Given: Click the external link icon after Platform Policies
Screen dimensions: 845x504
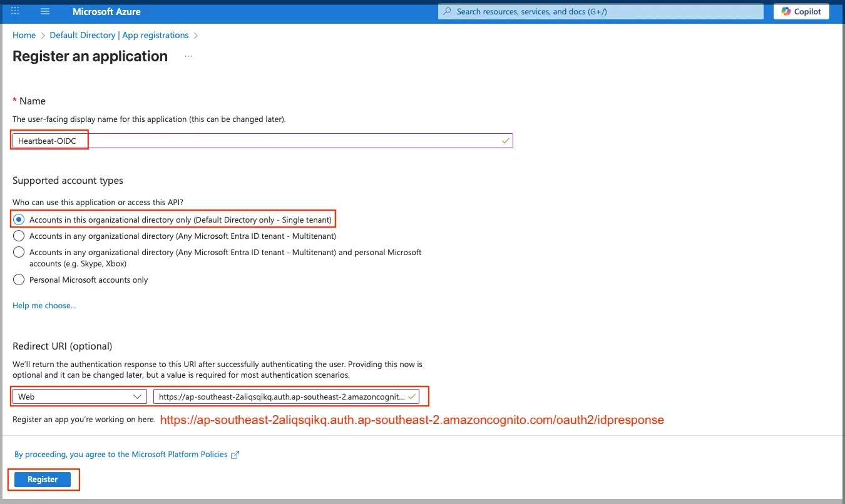Looking at the screenshot, I should tap(235, 455).
